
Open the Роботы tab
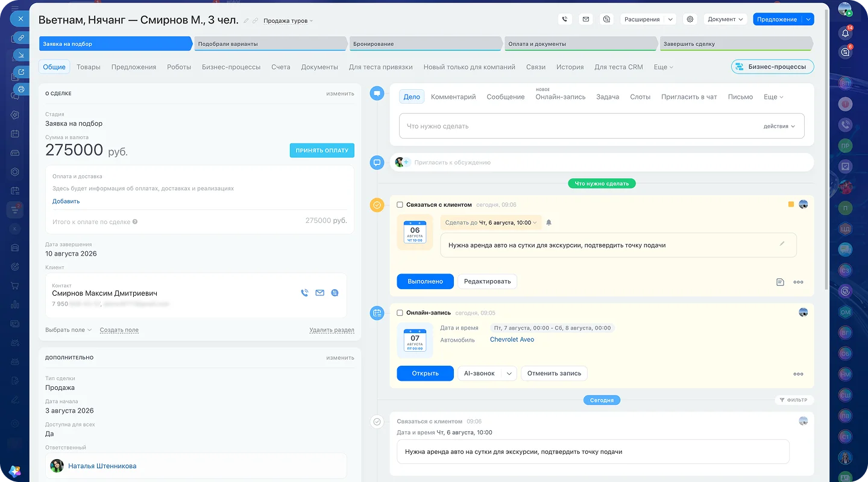point(179,67)
